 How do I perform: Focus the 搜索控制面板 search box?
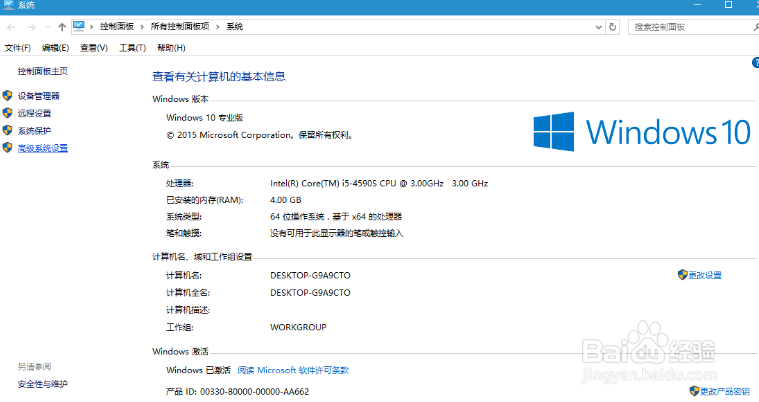tap(693, 27)
